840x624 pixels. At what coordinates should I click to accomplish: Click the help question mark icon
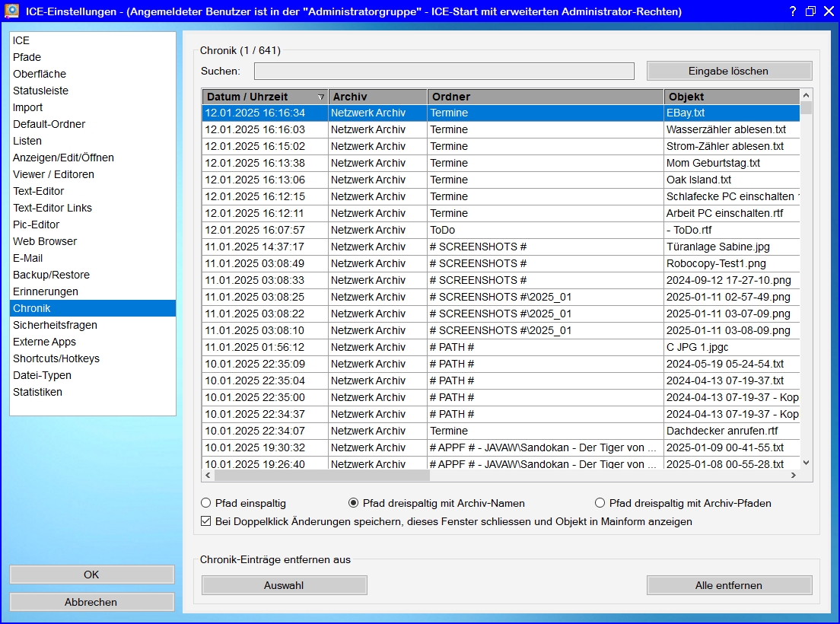click(x=793, y=11)
